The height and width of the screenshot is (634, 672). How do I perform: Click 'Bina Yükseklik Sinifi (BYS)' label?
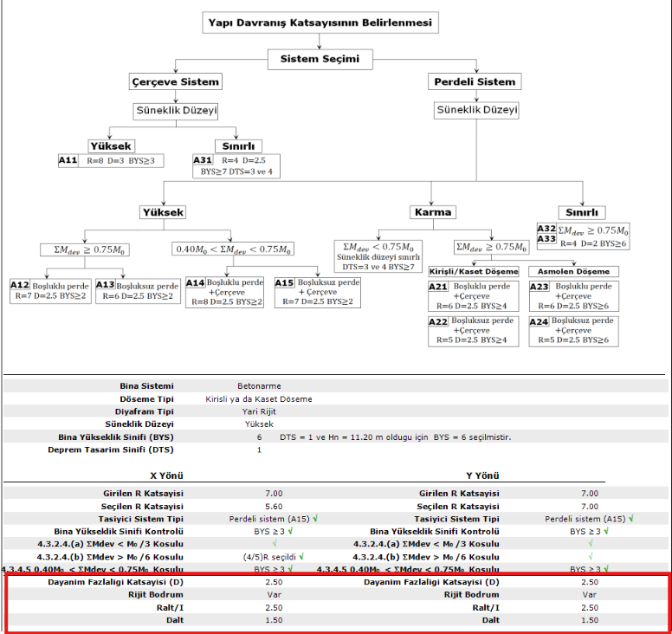(116, 437)
